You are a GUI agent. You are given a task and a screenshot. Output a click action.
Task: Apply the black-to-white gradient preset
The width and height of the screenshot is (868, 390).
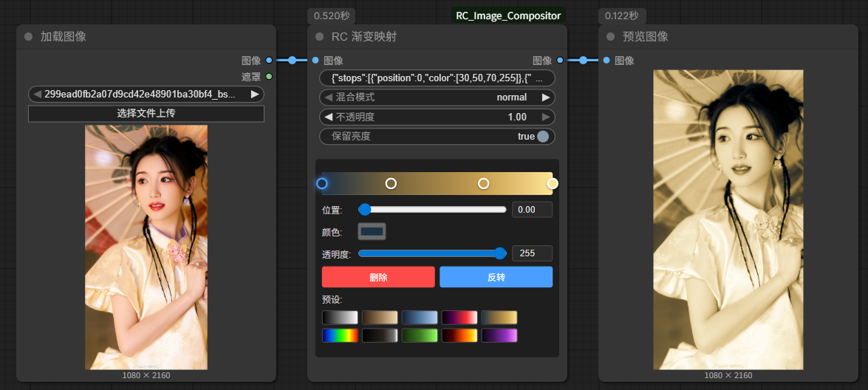340,318
